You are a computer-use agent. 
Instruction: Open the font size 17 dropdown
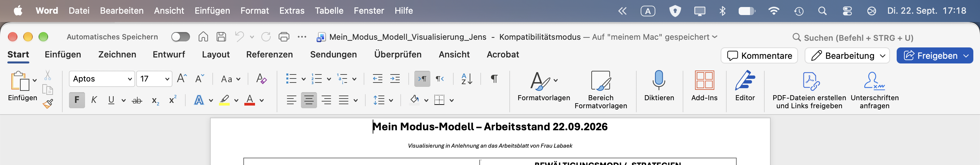(167, 79)
